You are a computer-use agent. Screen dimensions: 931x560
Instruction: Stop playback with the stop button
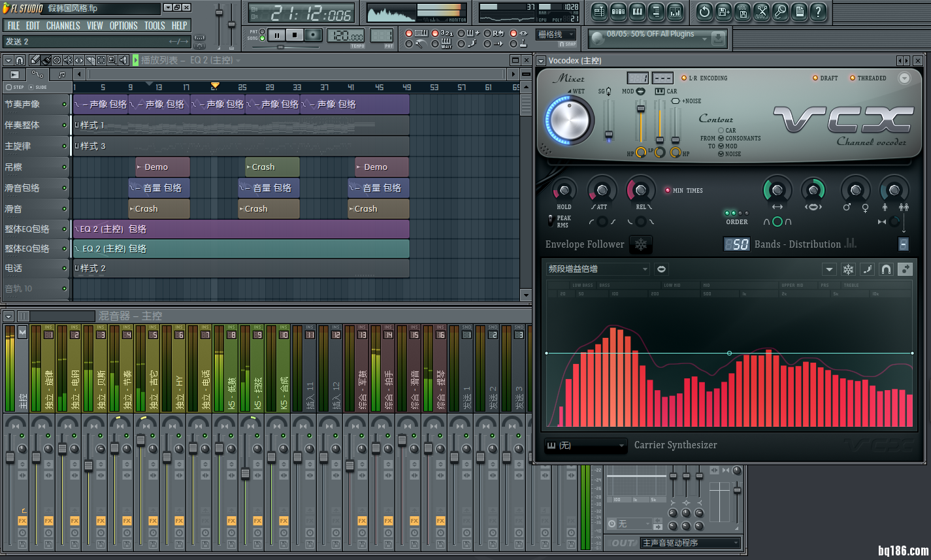295,35
